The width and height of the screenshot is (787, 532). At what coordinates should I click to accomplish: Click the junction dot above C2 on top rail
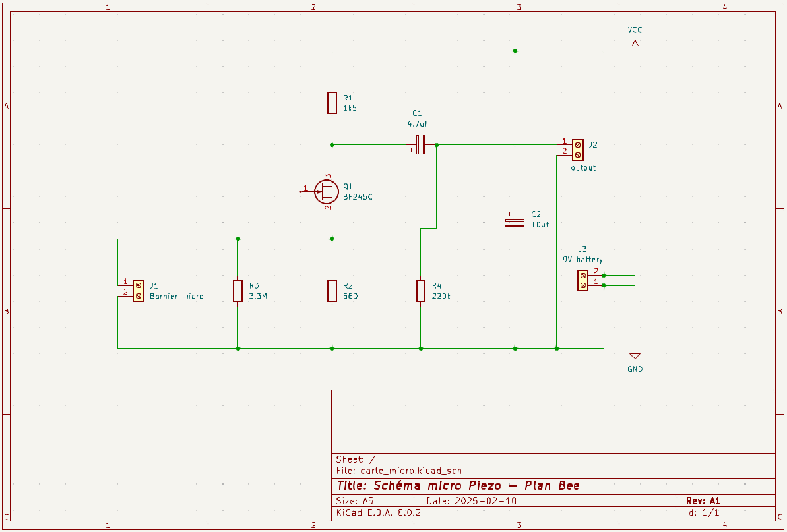tap(515, 51)
